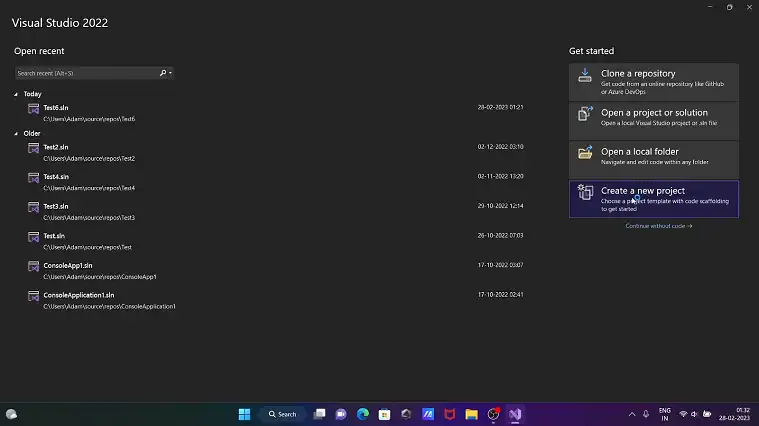Open the search options dropdown arrow
The width and height of the screenshot is (759, 426).
coord(170,73)
